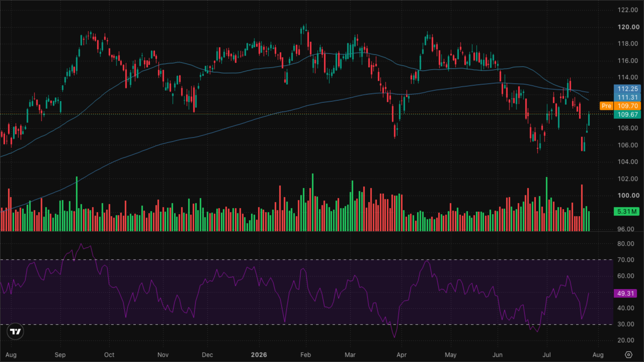The image size is (644, 362).
Task: Click the 2026 year label on the time axis
Action: pyautogui.click(x=259, y=355)
